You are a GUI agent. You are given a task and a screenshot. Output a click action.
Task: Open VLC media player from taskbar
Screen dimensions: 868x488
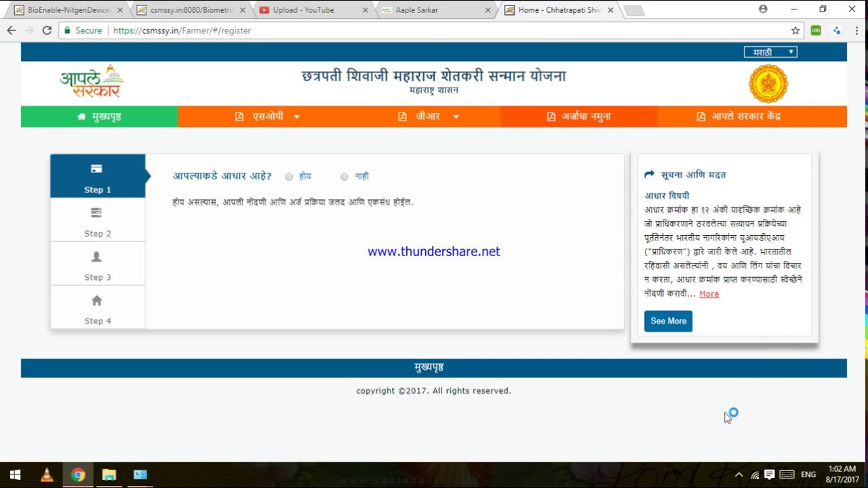[x=47, y=474]
